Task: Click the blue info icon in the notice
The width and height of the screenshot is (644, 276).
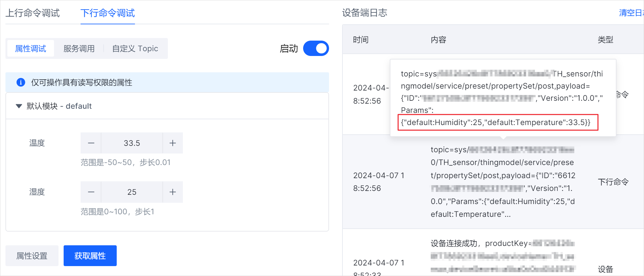Action: coord(21,83)
